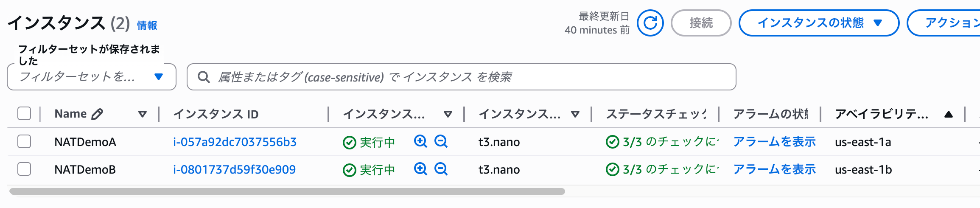
Task: Open instance link i-057a92dc7037556b3
Action: point(235,142)
